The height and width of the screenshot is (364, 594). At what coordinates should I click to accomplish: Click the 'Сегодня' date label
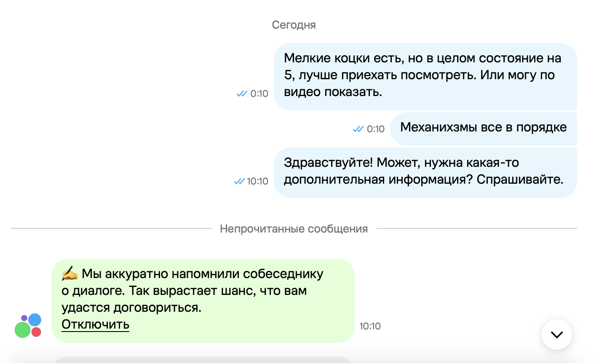coord(294,25)
